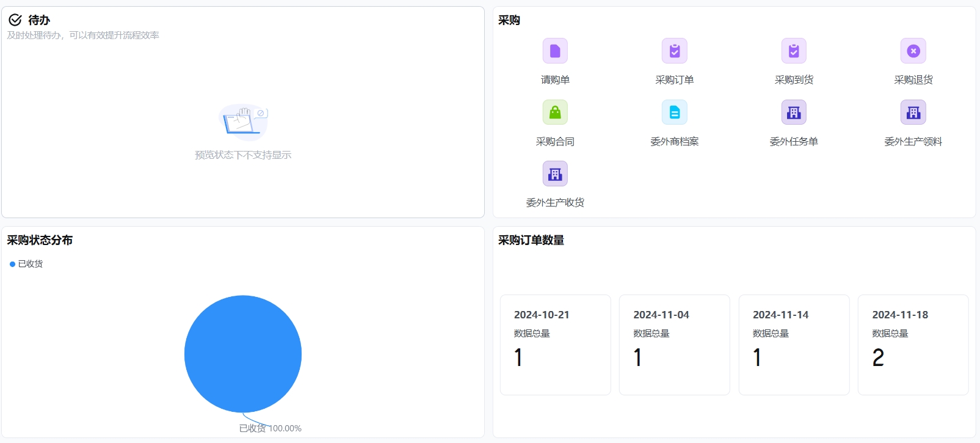Click the 待办 checkmark icon
980x443 pixels.
click(x=15, y=20)
